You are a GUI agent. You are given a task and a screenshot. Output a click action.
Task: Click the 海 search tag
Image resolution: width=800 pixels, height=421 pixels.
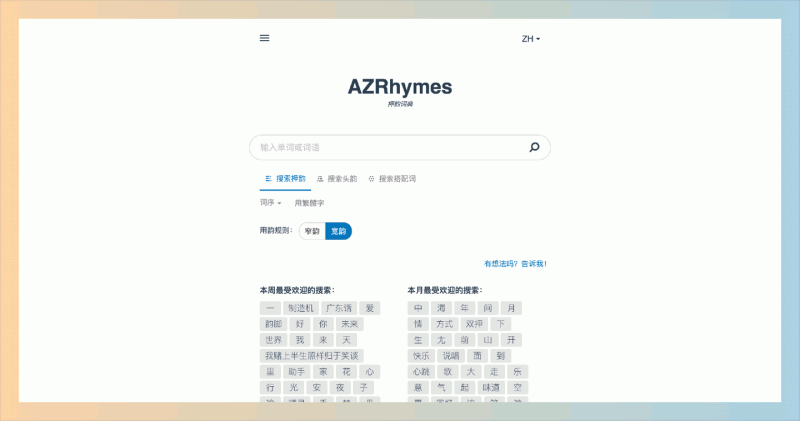coord(441,308)
